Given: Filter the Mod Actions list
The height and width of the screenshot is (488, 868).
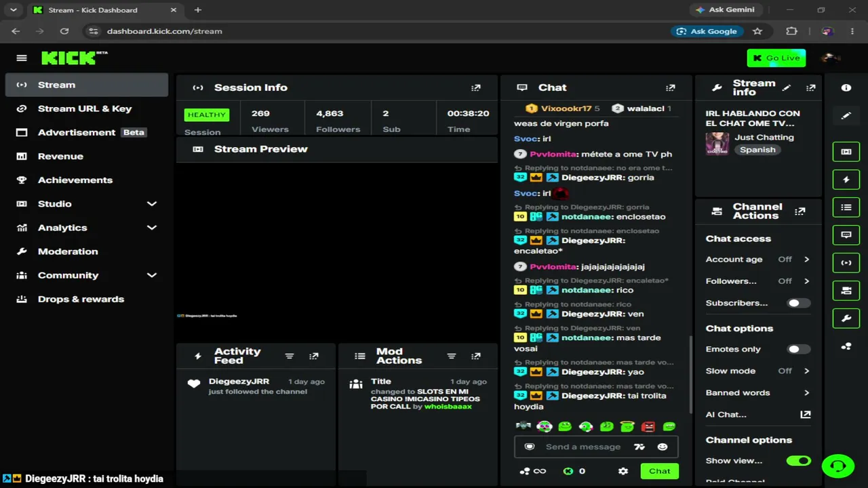Looking at the screenshot, I should tap(452, 356).
